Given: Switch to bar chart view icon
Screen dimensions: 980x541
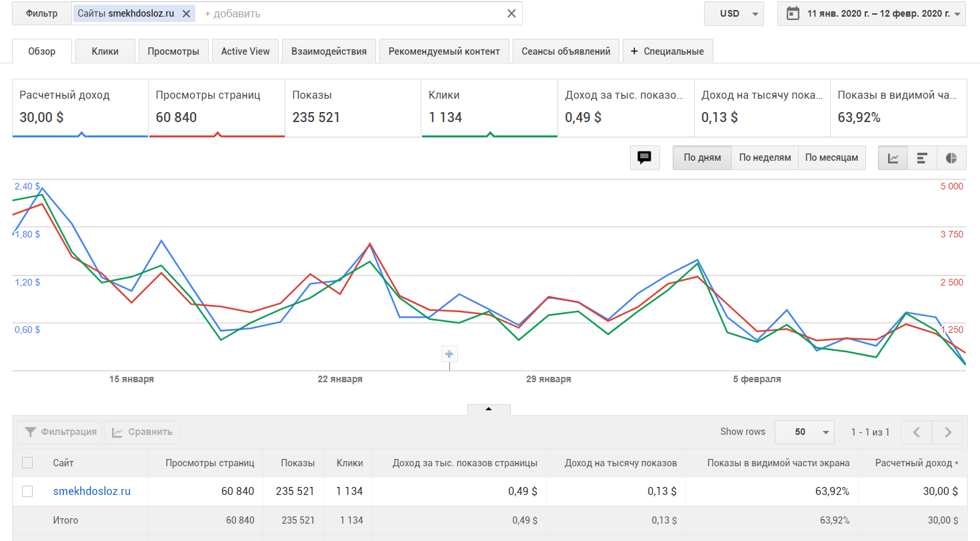Looking at the screenshot, I should [x=922, y=158].
